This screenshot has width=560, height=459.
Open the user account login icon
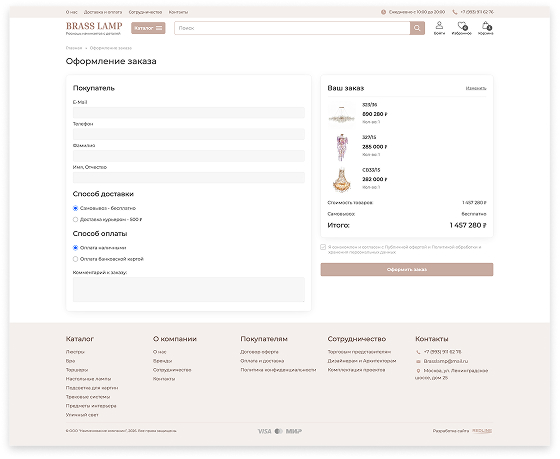coord(439,26)
